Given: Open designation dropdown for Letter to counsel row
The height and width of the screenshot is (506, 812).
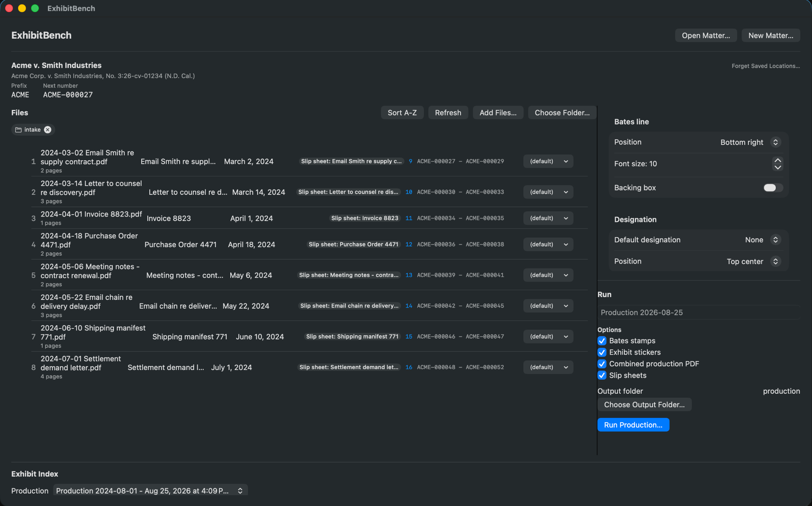Looking at the screenshot, I should (x=548, y=192).
